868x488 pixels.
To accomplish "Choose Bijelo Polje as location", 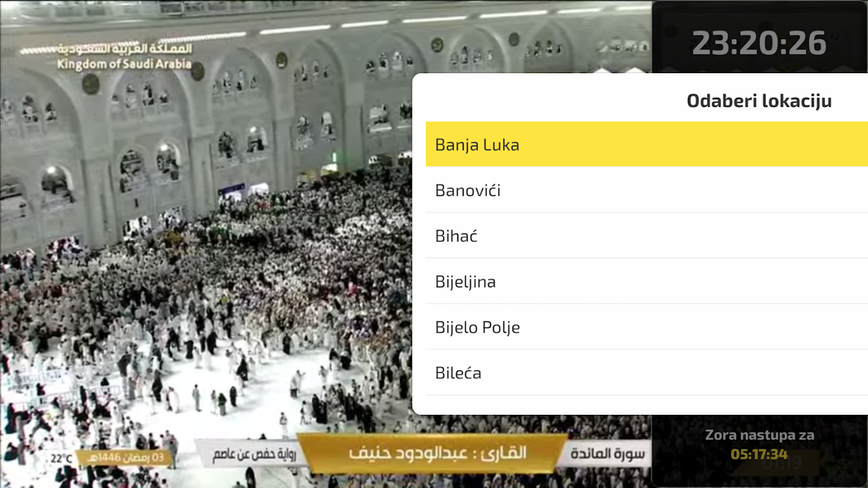I will click(x=646, y=327).
